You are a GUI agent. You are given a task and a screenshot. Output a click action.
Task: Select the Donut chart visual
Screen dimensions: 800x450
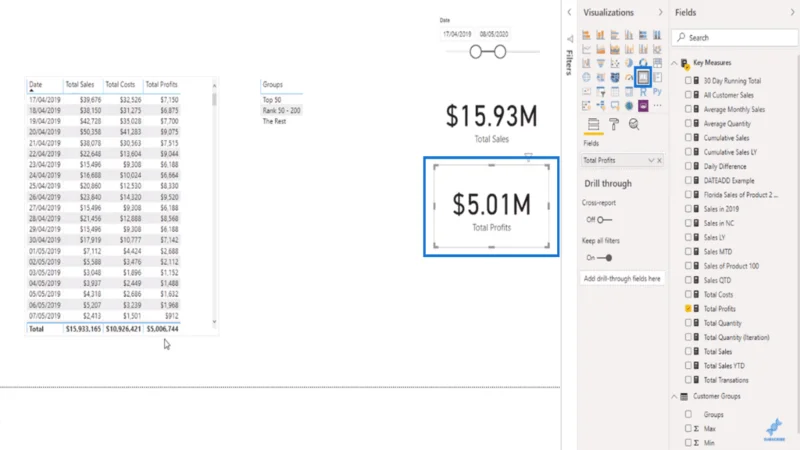[x=643, y=63]
